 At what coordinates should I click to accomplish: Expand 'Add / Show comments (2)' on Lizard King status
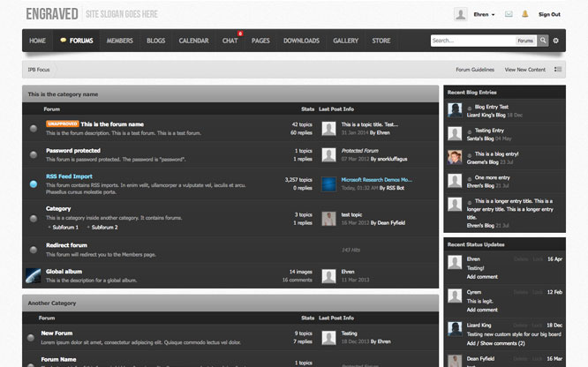click(x=498, y=343)
